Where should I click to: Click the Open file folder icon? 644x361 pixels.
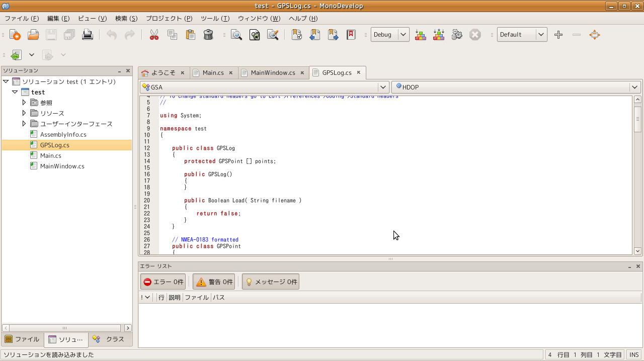click(33, 35)
